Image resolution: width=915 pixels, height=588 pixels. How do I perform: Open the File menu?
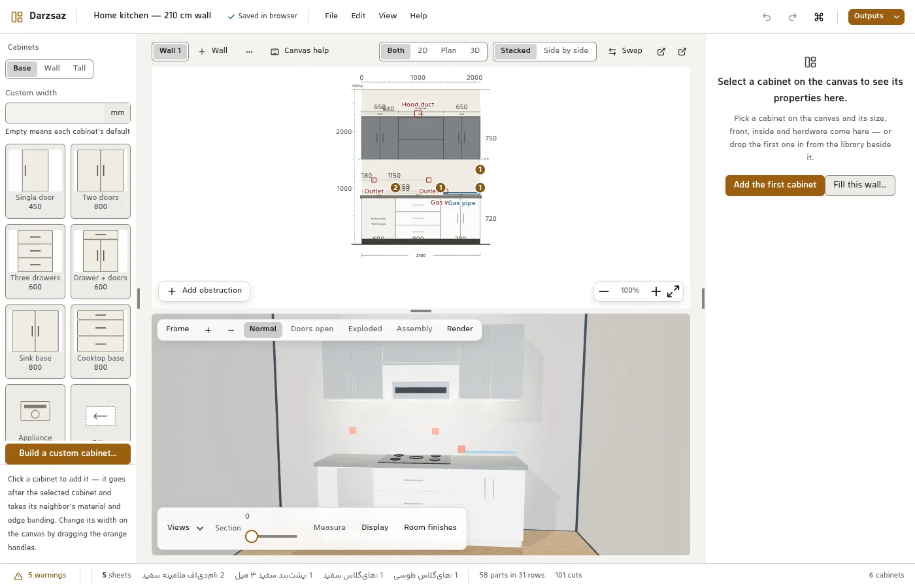point(331,16)
